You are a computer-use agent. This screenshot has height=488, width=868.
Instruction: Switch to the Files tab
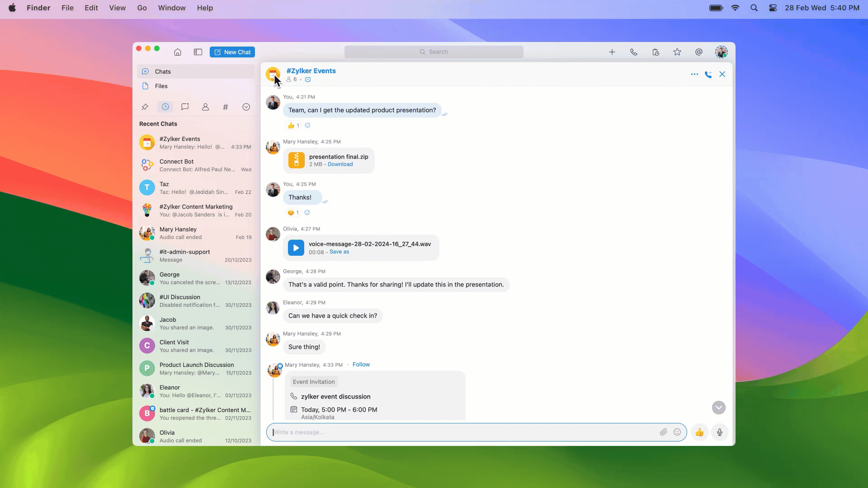tap(161, 86)
